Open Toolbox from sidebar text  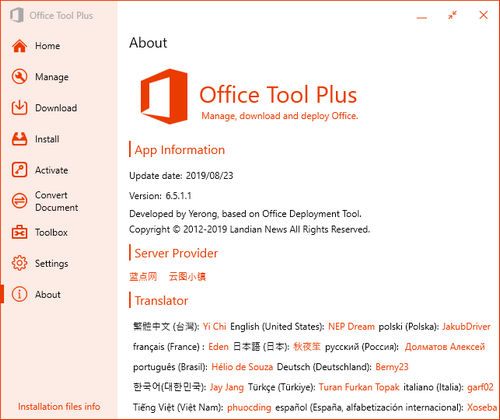[x=51, y=232]
